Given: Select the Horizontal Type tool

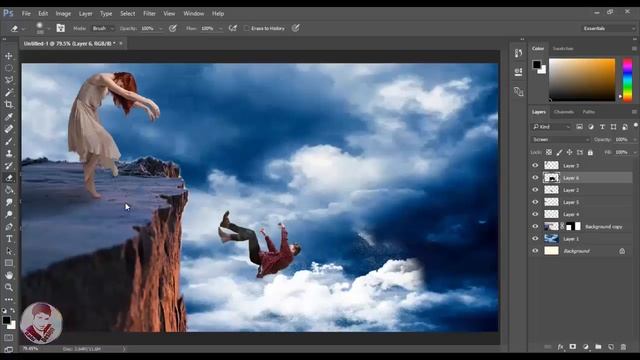Looking at the screenshot, I should 9,239.
